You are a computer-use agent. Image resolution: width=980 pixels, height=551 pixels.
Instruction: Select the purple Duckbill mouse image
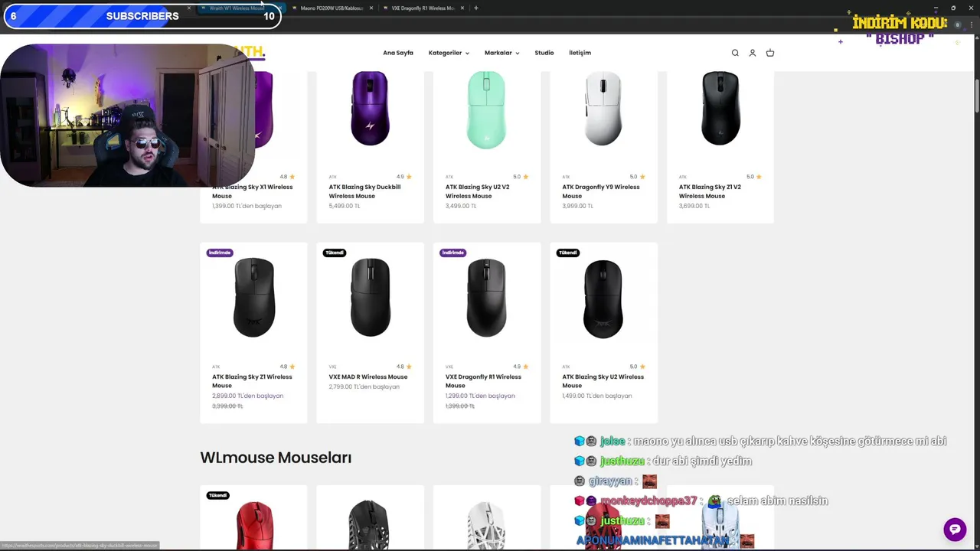click(370, 108)
